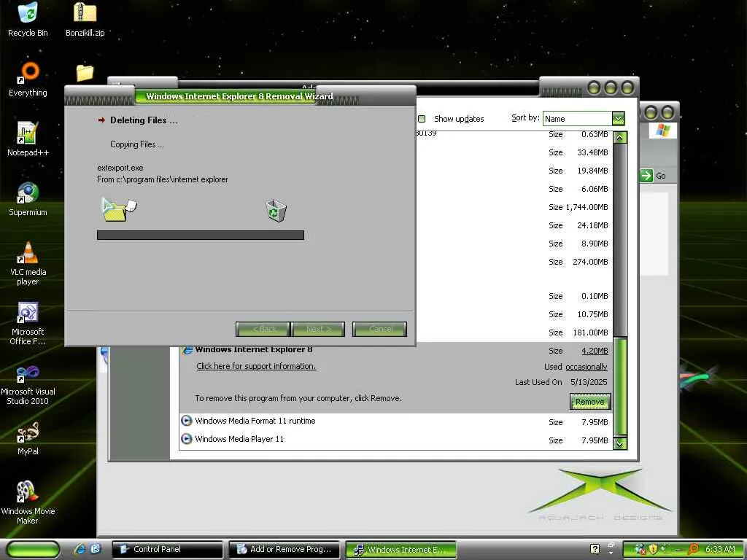Click the file deletion progress bar

(201, 236)
